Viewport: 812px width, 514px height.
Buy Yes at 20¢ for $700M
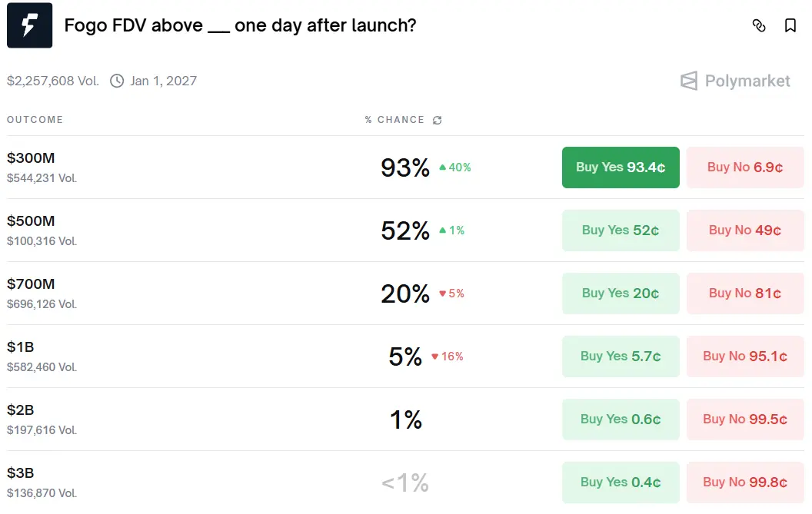tap(621, 293)
